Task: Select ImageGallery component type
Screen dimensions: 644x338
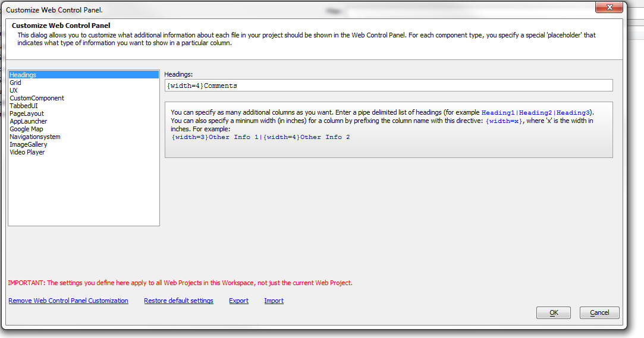Action: coord(83,144)
